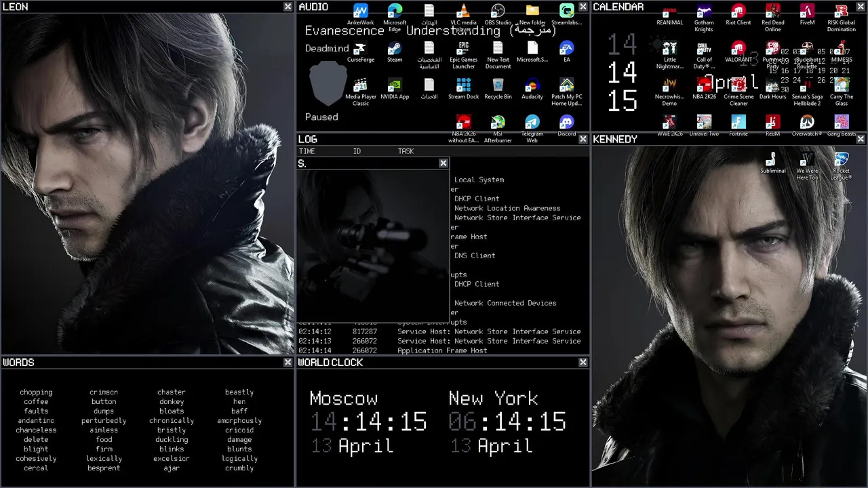Click the Moscow city label

pyautogui.click(x=344, y=399)
